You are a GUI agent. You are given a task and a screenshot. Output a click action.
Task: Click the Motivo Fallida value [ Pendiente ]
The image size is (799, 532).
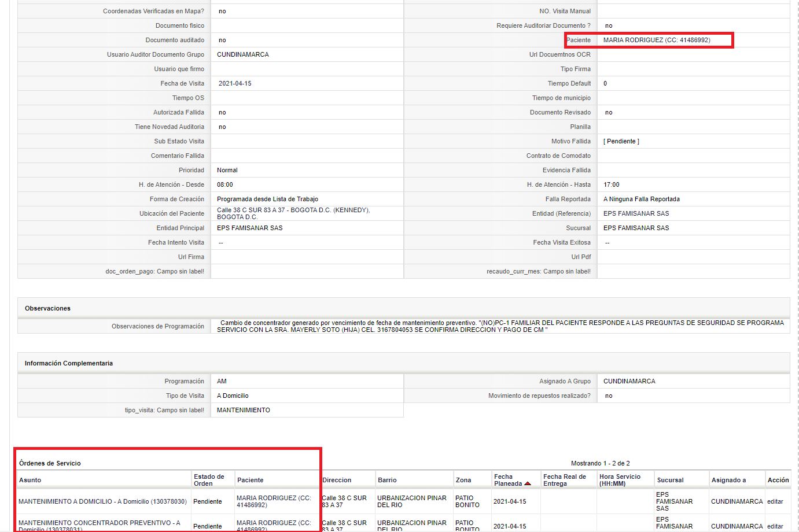621,141
